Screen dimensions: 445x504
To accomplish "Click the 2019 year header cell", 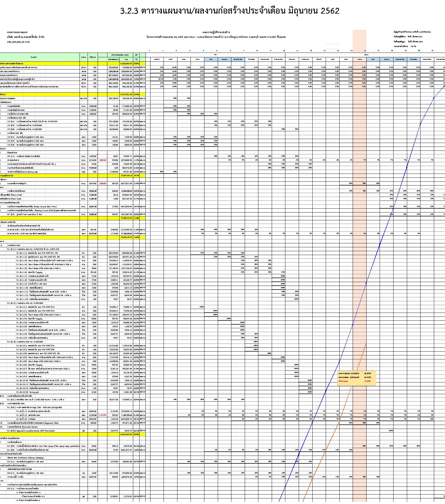I will coord(366,55).
